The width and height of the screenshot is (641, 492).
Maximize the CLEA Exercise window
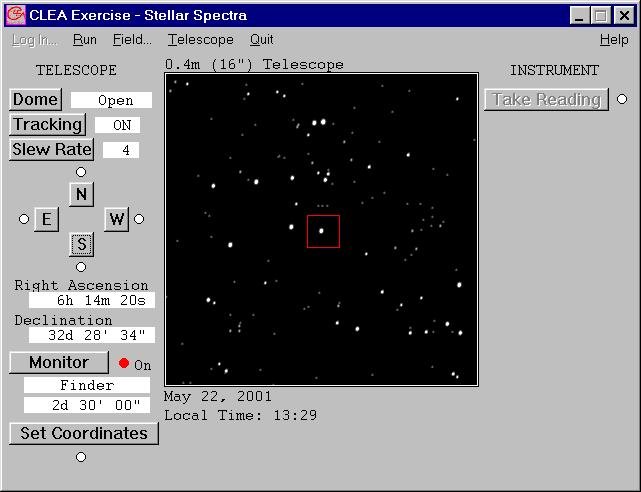coord(601,15)
